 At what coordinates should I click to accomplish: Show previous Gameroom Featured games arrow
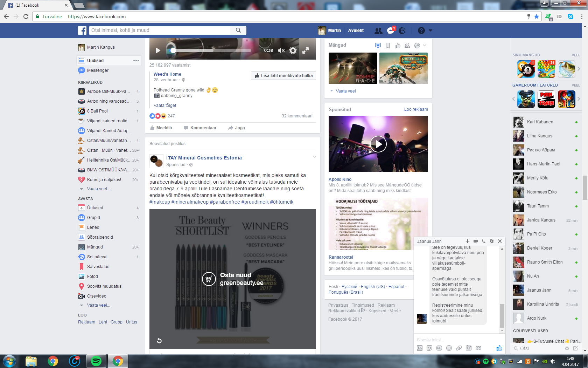coord(514,99)
